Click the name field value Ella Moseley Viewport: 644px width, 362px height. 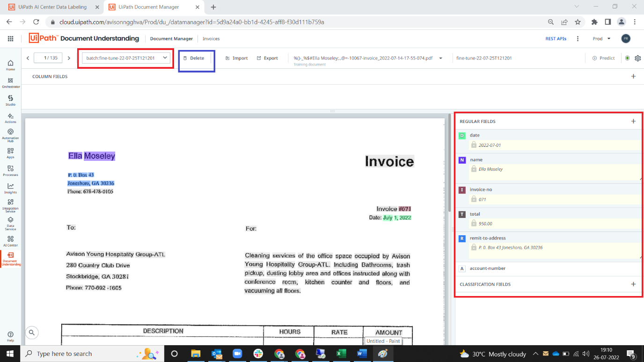pyautogui.click(x=490, y=169)
